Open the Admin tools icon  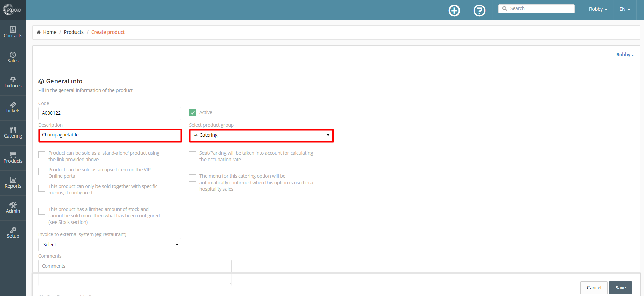click(x=13, y=205)
